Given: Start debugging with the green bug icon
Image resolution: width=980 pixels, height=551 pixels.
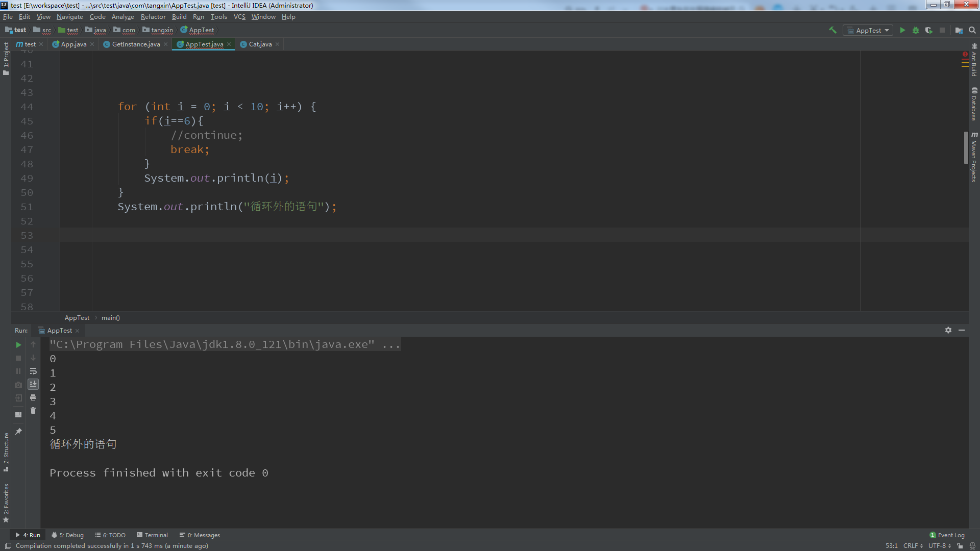Looking at the screenshot, I should pos(916,30).
